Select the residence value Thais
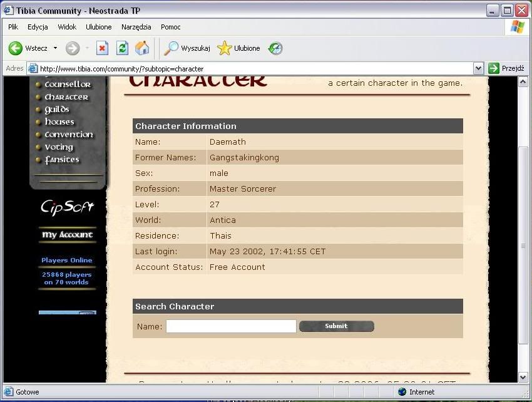The width and height of the screenshot is (532, 402). tap(220, 235)
